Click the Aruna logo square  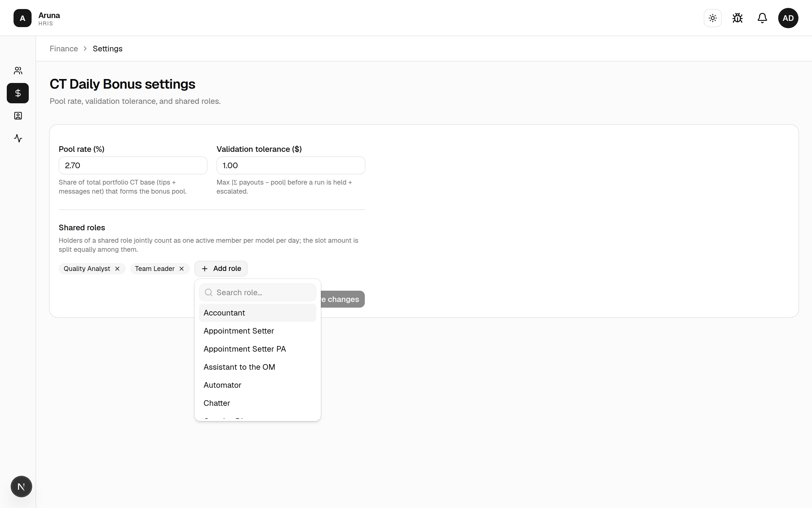tap(23, 18)
